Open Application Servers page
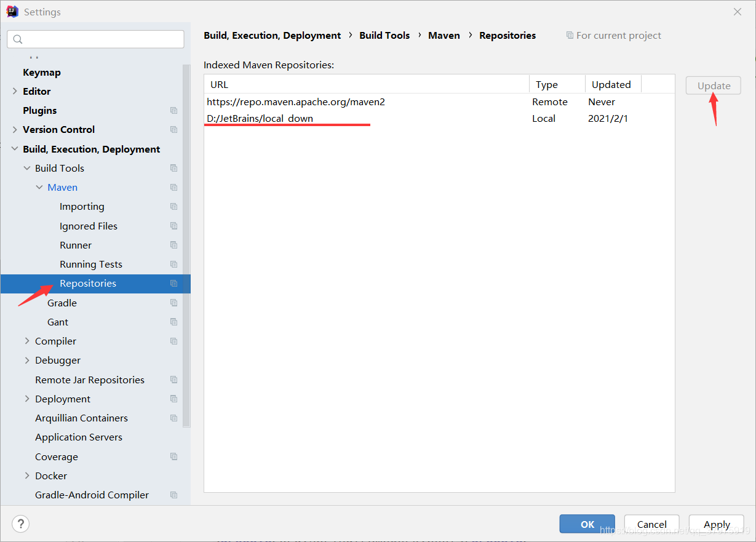Image resolution: width=756 pixels, height=542 pixels. [79, 437]
